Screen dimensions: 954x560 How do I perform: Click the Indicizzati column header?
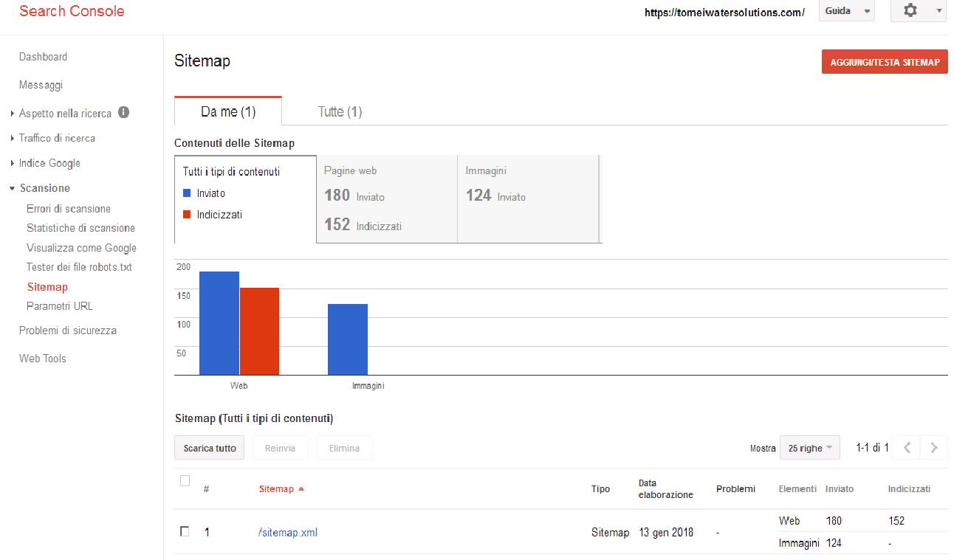909,489
